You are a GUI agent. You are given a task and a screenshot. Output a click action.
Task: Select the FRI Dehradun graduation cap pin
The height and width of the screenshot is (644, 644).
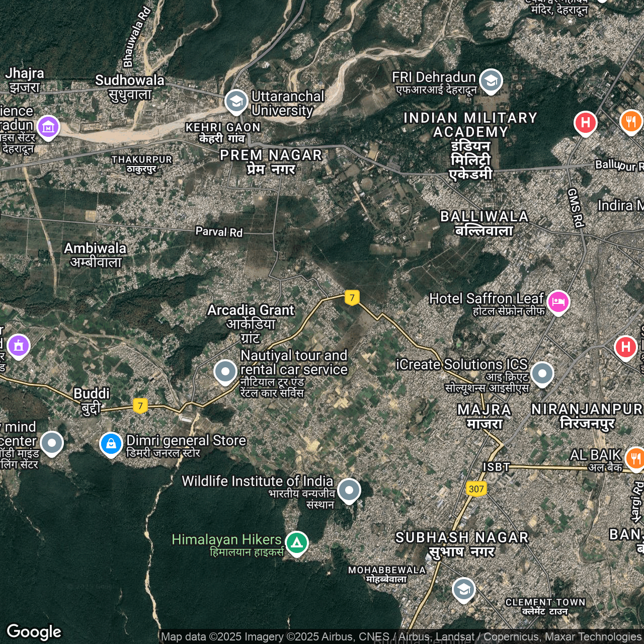click(x=491, y=80)
